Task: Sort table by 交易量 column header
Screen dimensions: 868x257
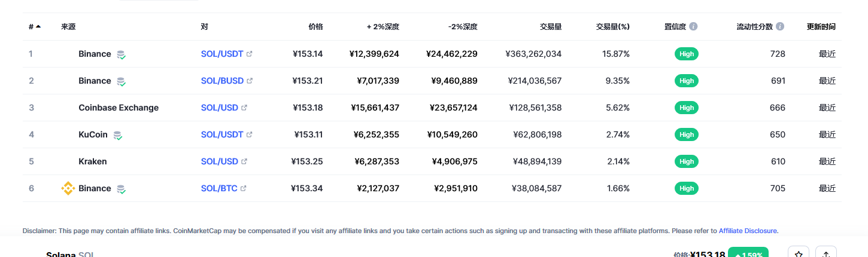Action: [551, 27]
